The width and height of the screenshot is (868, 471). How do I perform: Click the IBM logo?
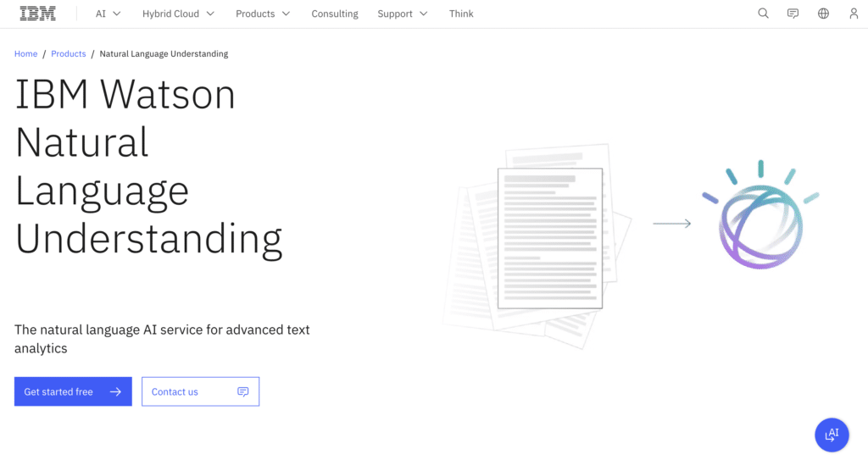click(x=37, y=14)
